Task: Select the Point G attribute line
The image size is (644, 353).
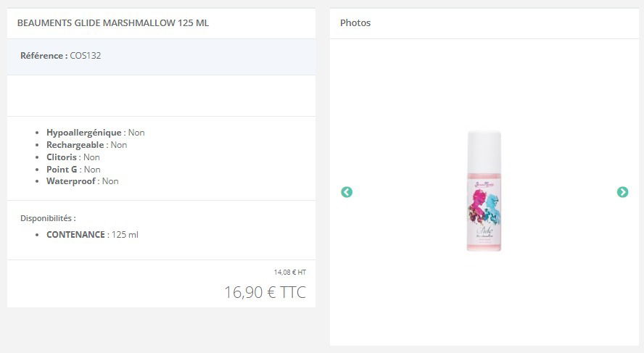Action: [x=73, y=170]
